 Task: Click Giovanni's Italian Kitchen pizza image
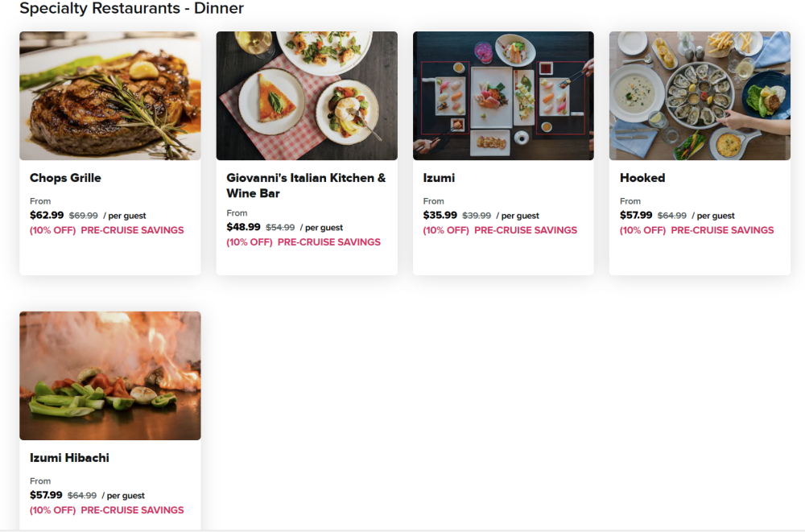click(x=307, y=96)
